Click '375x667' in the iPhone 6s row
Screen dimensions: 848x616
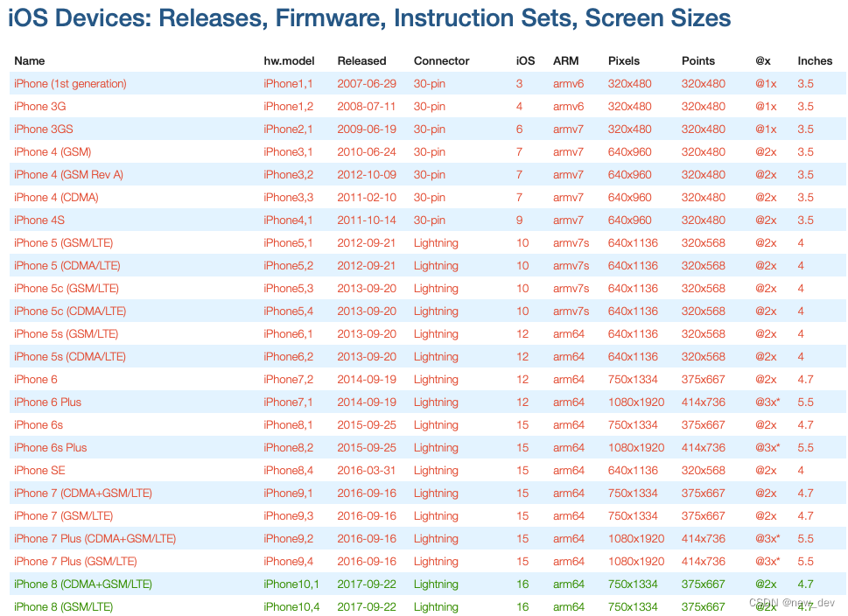pos(703,424)
